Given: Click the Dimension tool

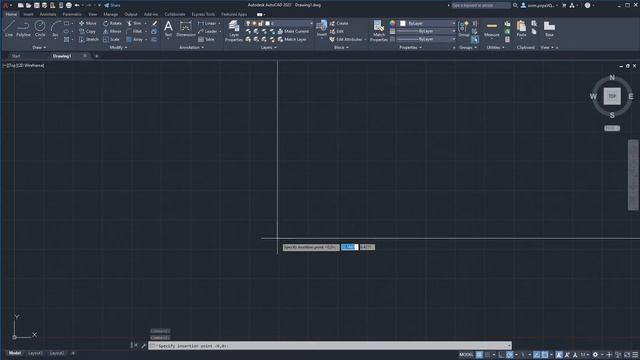Looking at the screenshot, I should point(186,29).
